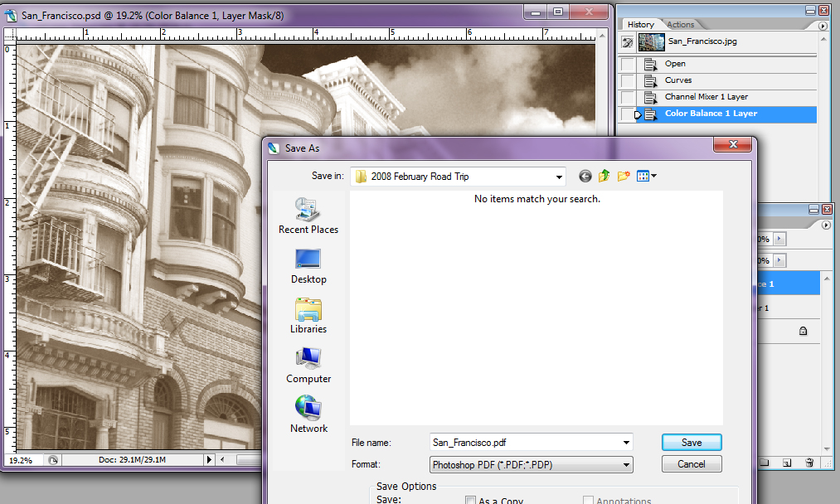Open Libraries in the places bar
The width and height of the screenshot is (840, 504).
[308, 316]
